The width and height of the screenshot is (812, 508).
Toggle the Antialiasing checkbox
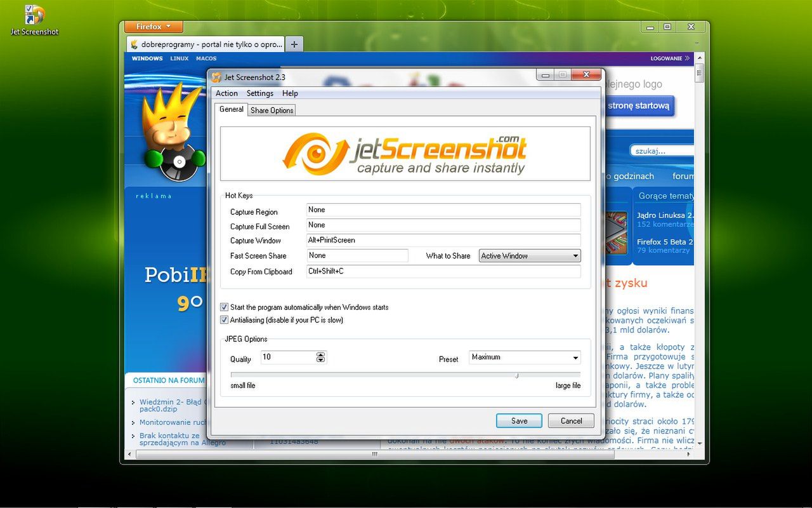tap(224, 320)
